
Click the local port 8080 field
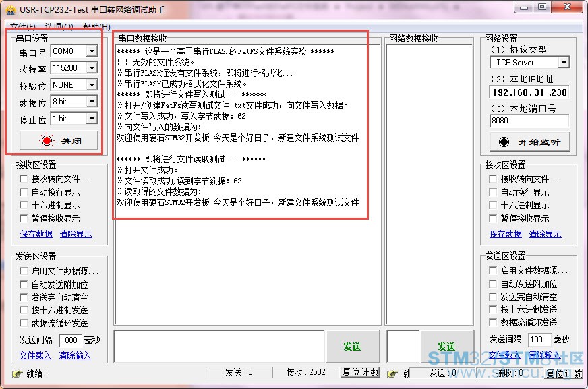point(529,121)
